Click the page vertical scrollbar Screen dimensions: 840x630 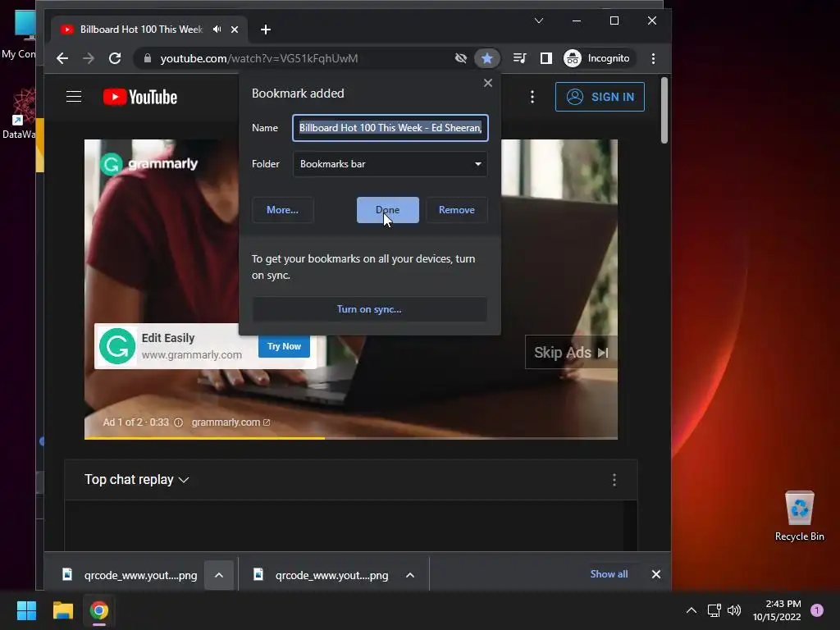(x=664, y=111)
